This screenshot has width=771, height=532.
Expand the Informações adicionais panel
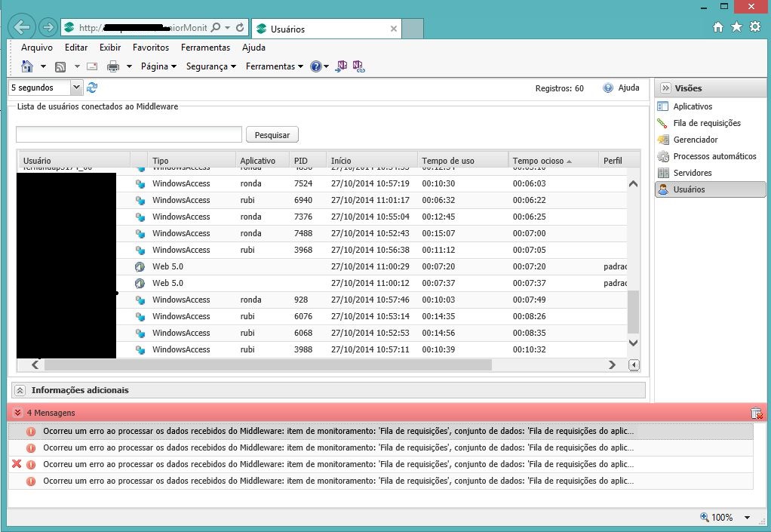point(20,390)
